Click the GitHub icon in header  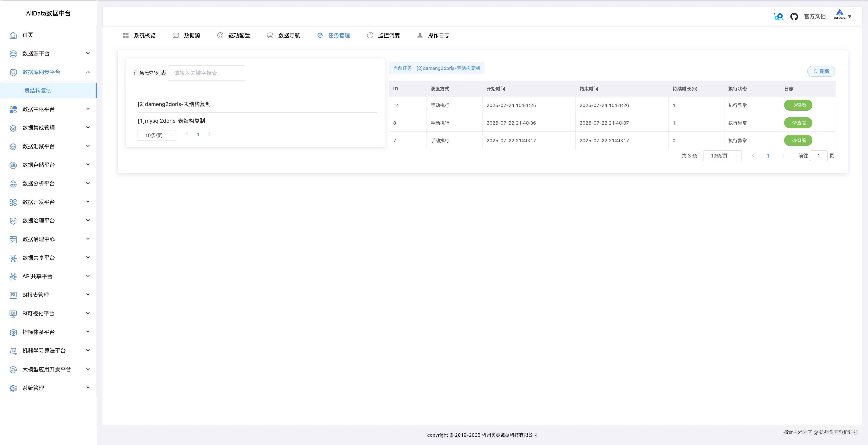pos(794,16)
